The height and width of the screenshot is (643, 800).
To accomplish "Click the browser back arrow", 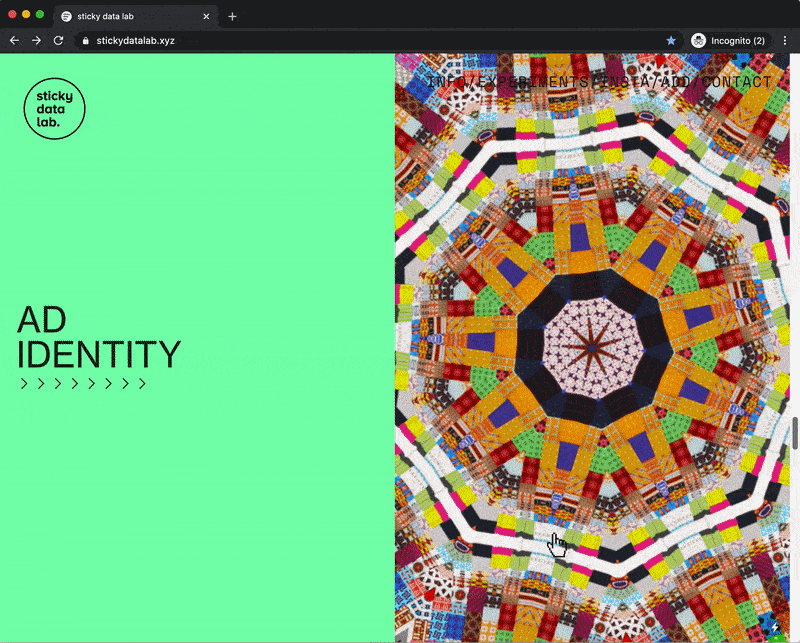I will click(x=14, y=40).
